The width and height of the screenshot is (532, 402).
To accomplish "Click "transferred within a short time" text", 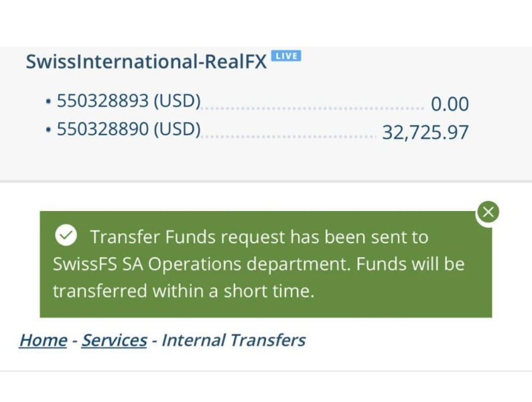I will 183,291.
